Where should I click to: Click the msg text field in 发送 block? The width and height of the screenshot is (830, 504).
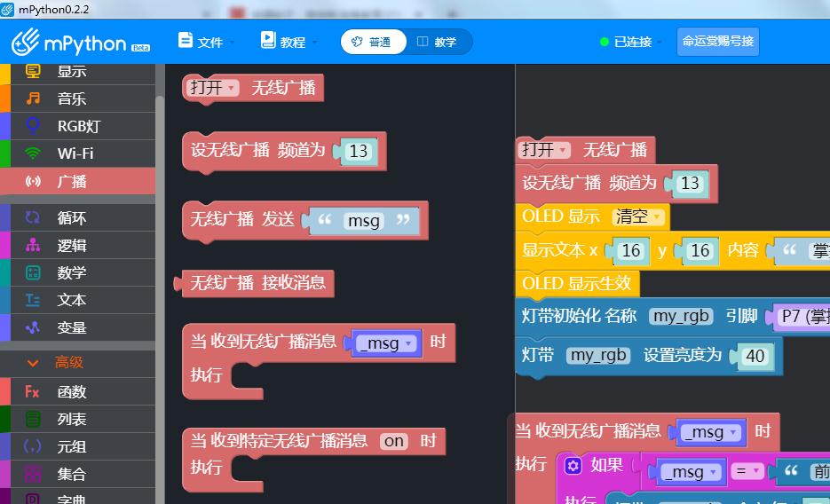click(364, 221)
